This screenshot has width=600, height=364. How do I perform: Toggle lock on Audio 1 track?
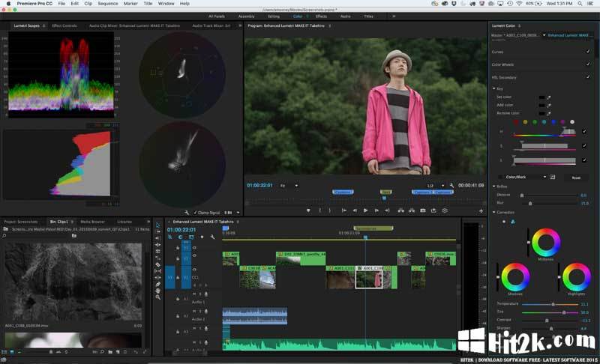pyautogui.click(x=178, y=299)
